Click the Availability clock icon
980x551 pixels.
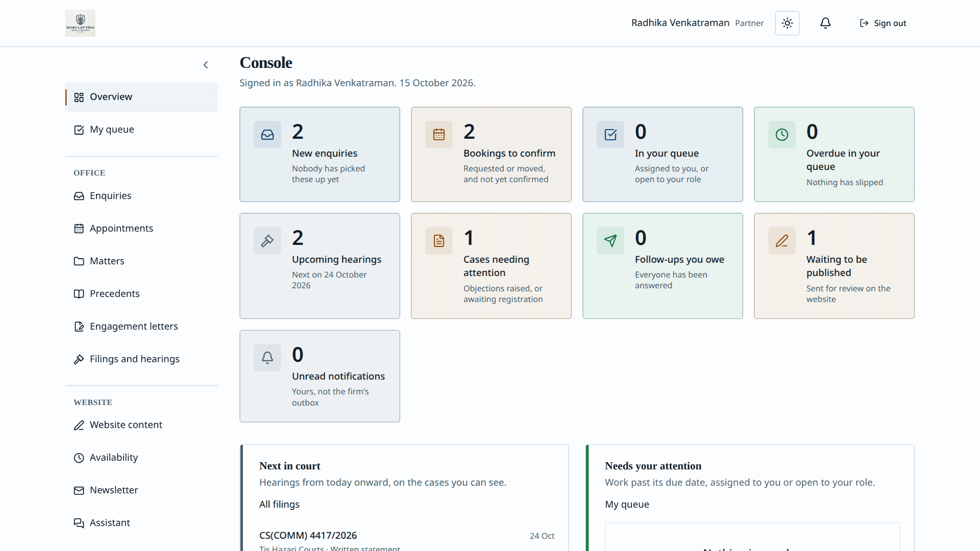[x=79, y=458]
